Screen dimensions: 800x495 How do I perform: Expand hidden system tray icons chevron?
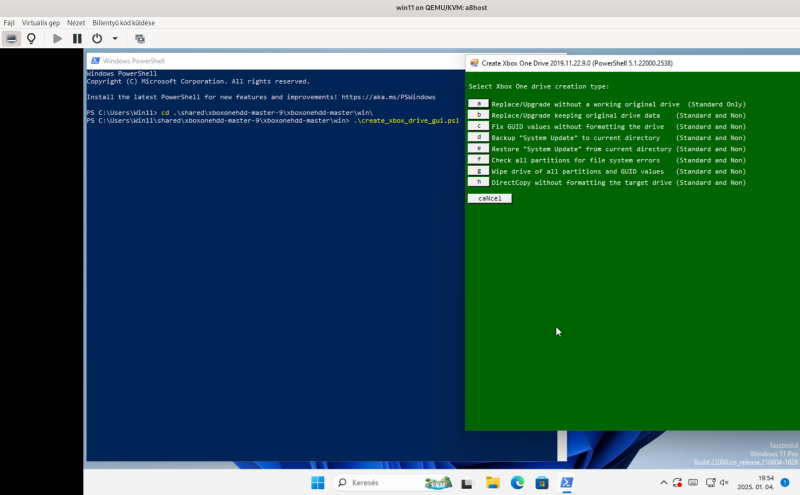click(x=663, y=482)
